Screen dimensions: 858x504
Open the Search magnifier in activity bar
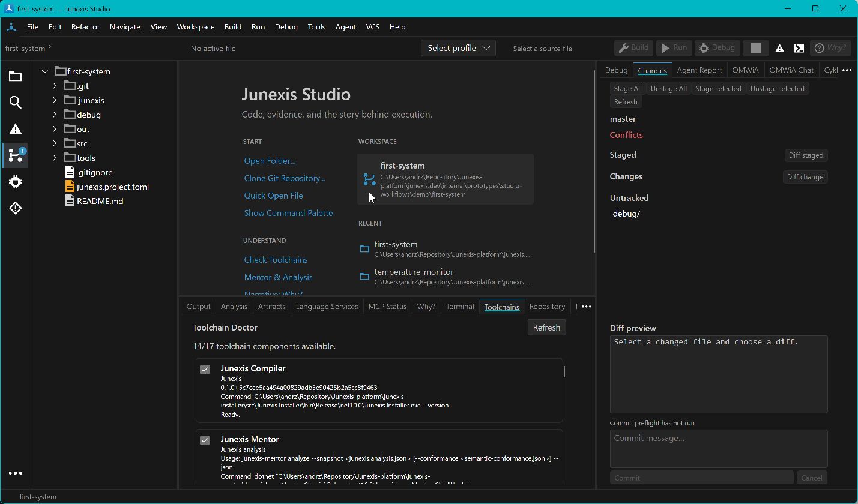(16, 103)
